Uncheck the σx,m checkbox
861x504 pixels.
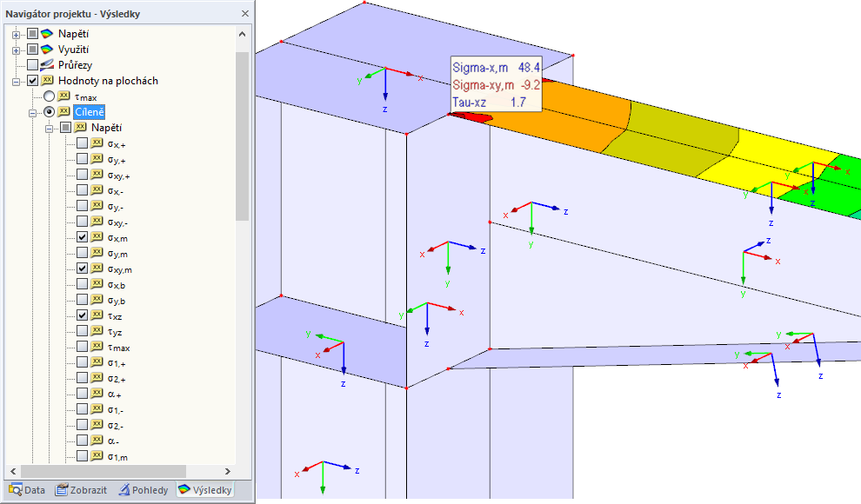[82, 237]
